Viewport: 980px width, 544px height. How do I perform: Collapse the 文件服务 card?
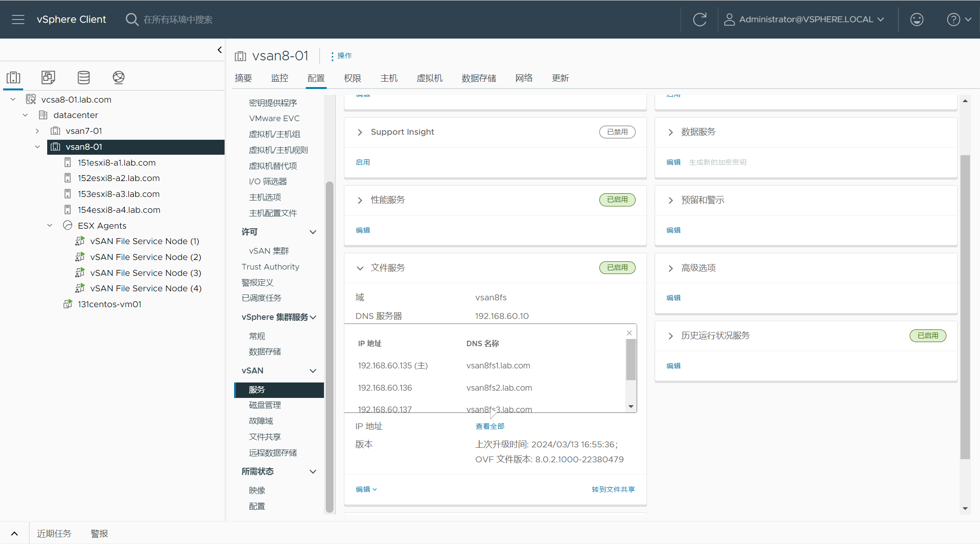[360, 268]
